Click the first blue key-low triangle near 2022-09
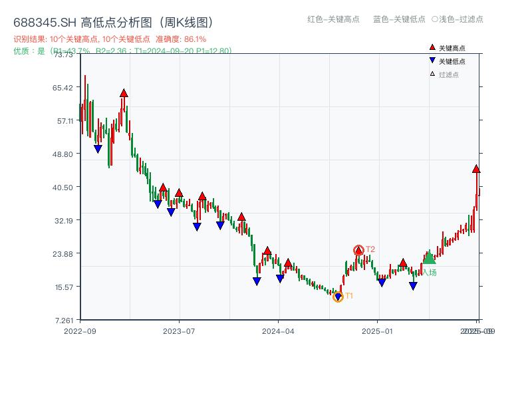 (x=98, y=148)
